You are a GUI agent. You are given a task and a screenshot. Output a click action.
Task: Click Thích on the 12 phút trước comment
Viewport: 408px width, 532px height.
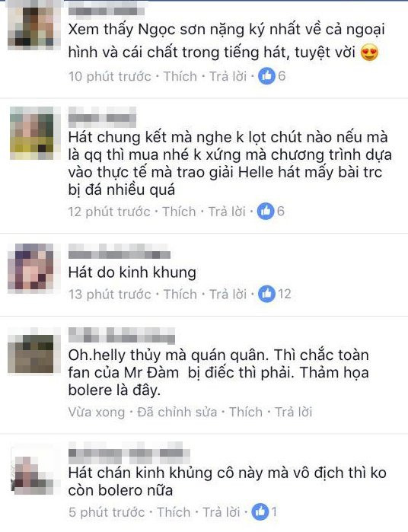pyautogui.click(x=179, y=212)
